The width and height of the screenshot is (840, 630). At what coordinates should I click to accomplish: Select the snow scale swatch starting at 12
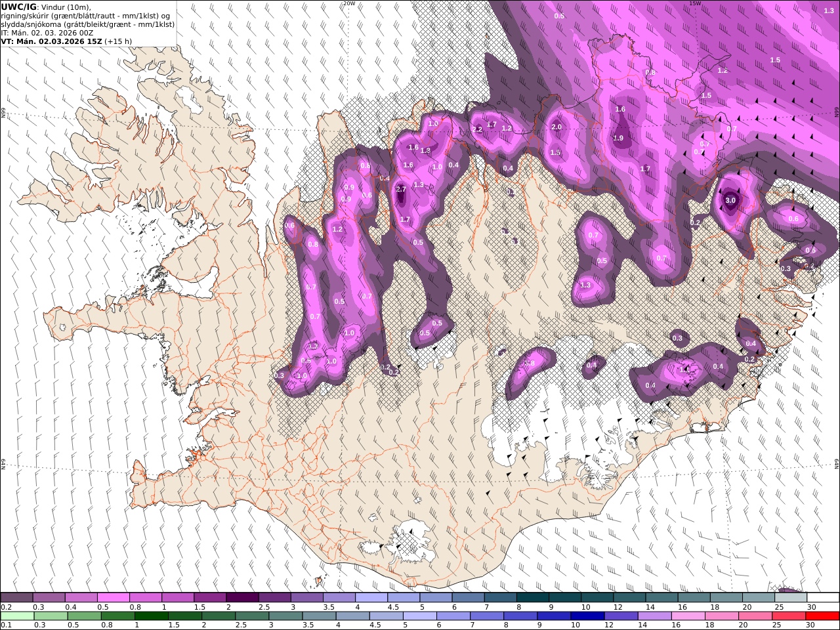[630, 598]
